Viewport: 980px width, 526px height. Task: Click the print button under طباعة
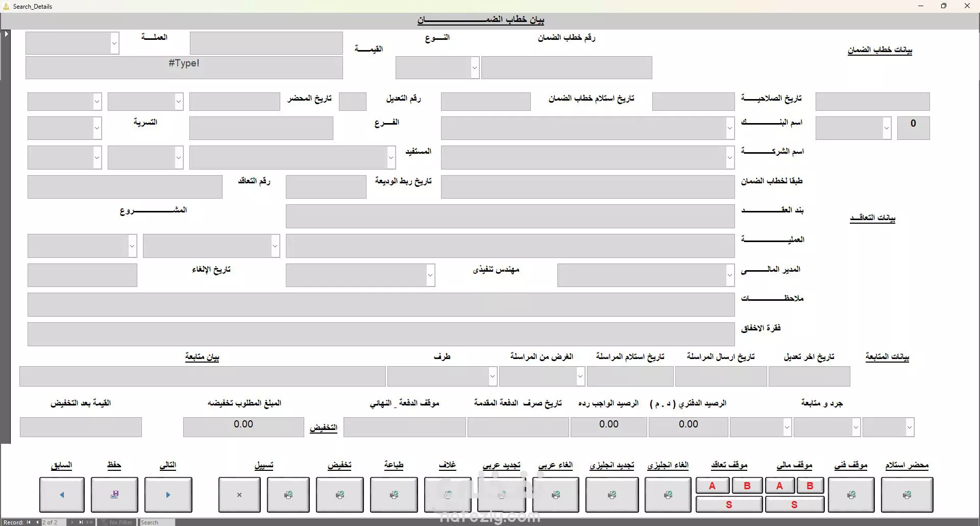click(394, 494)
